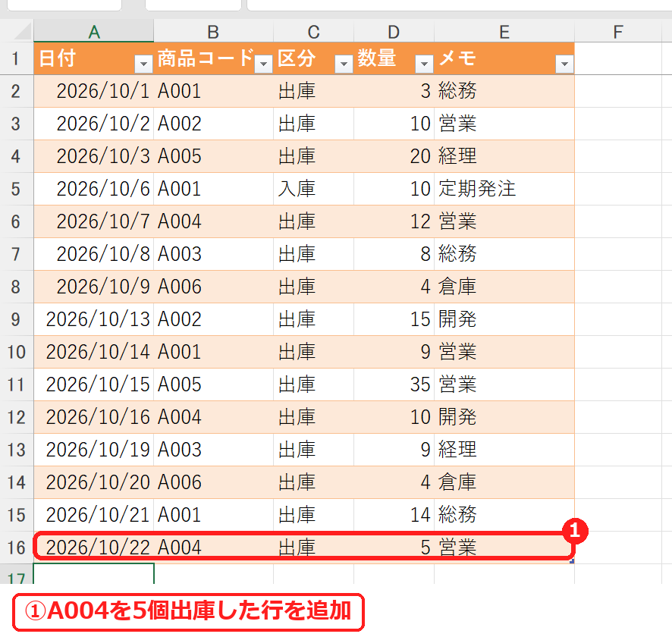Select cell with date 2026/10/1

pyautogui.click(x=93, y=91)
